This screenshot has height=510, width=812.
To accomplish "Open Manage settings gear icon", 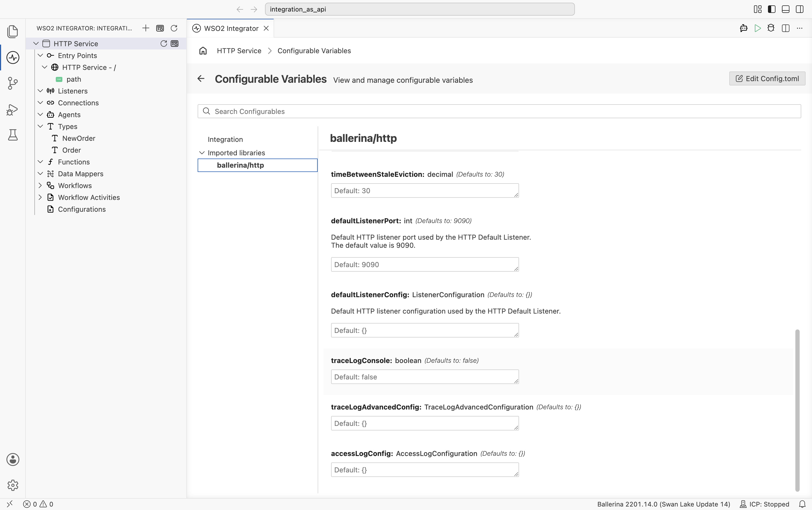I will point(13,485).
